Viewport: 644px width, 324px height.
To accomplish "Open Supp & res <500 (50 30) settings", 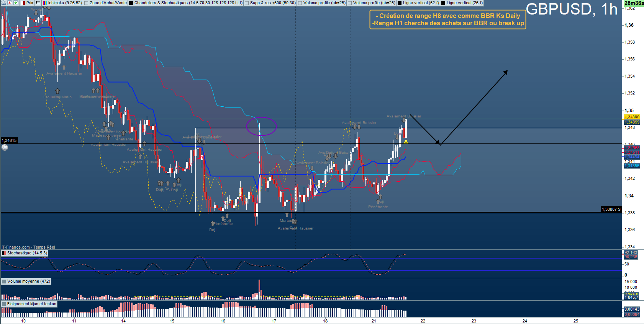I will [x=273, y=3].
